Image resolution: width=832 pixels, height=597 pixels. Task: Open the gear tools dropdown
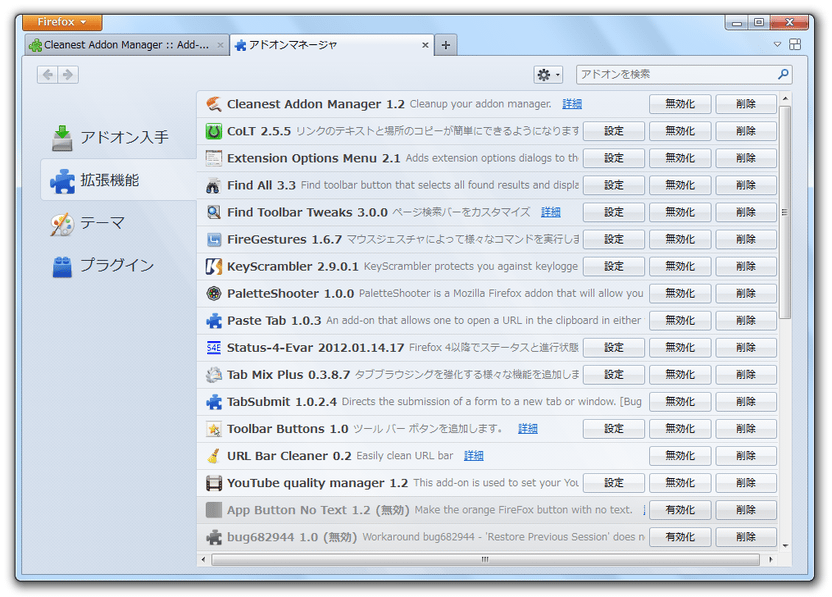[548, 75]
